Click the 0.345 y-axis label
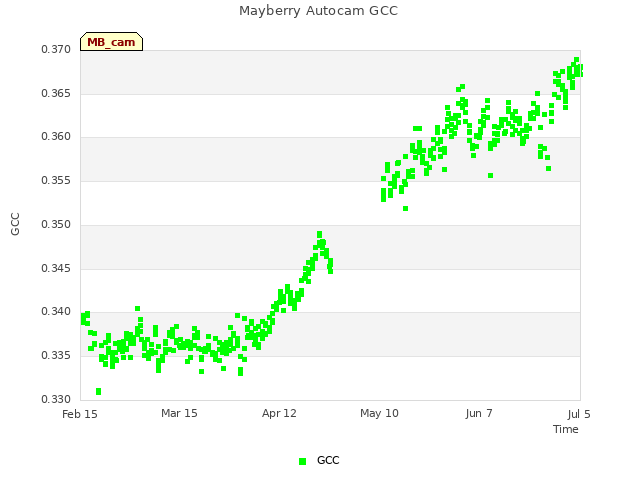Viewport: 640px width, 480px height. (x=56, y=268)
